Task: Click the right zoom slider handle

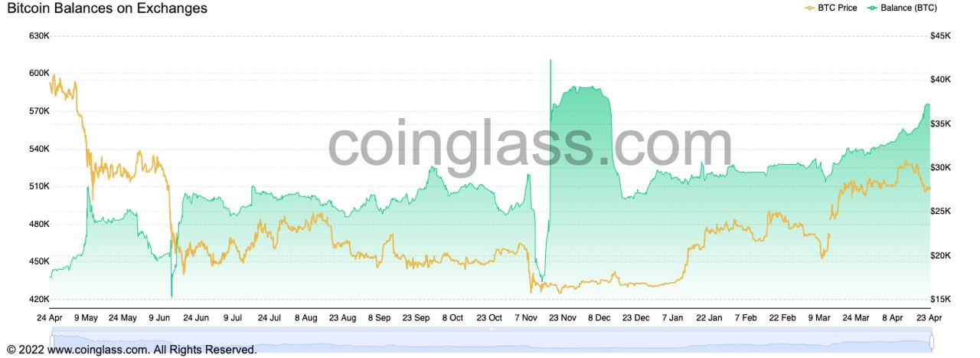Action: click(x=931, y=340)
